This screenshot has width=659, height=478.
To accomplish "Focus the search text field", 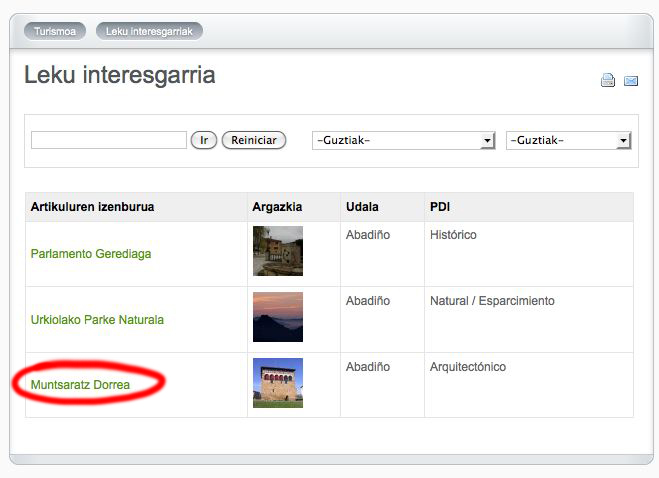I will (109, 140).
